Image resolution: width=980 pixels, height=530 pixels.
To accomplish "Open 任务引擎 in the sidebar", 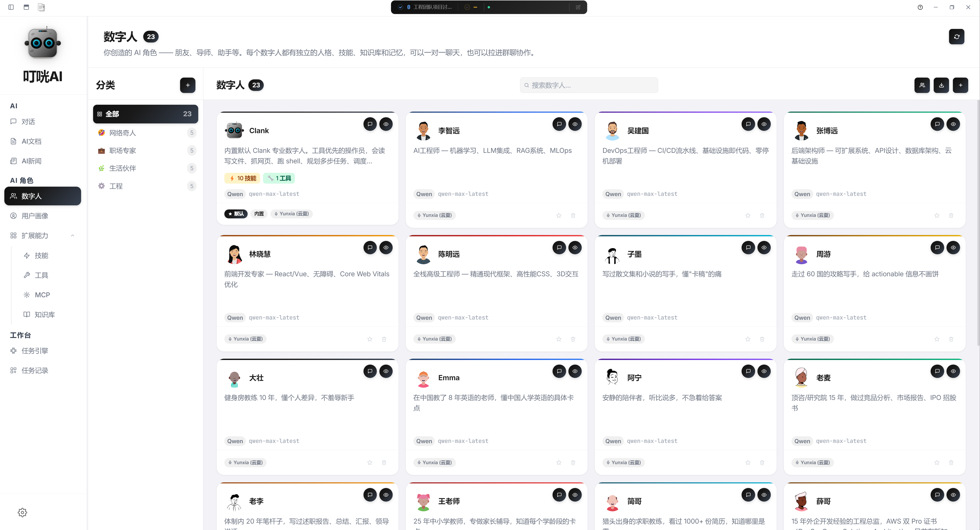I will [43, 351].
